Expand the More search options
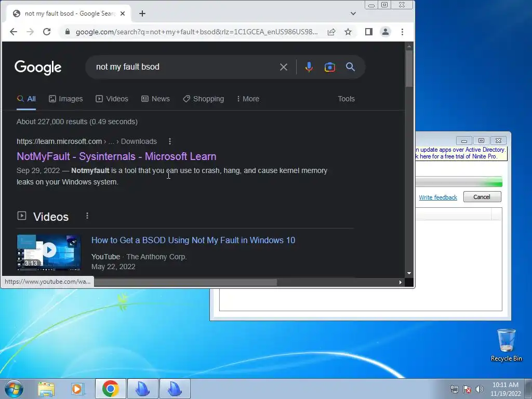Image resolution: width=532 pixels, height=399 pixels. pyautogui.click(x=248, y=99)
